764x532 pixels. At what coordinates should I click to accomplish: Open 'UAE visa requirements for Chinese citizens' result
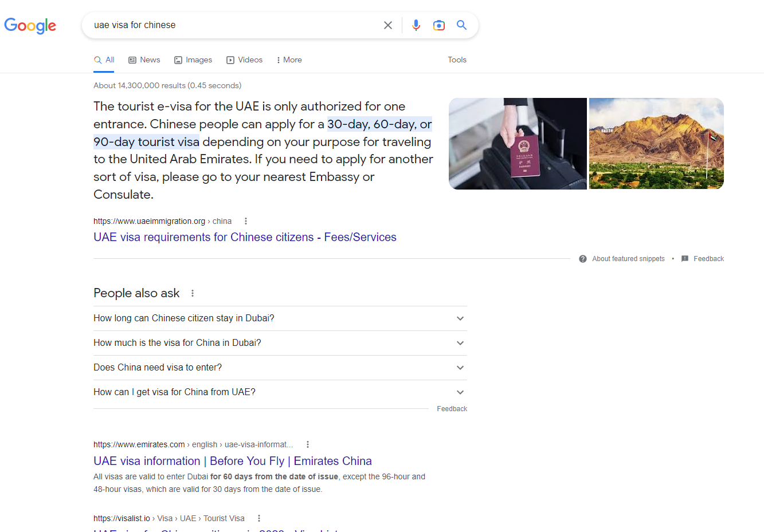245,237
